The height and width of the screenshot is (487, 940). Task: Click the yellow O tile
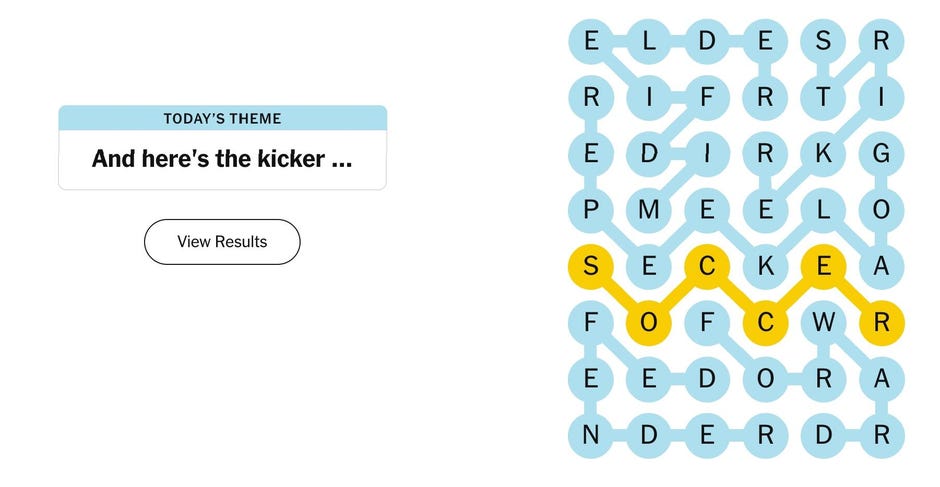[x=649, y=322]
